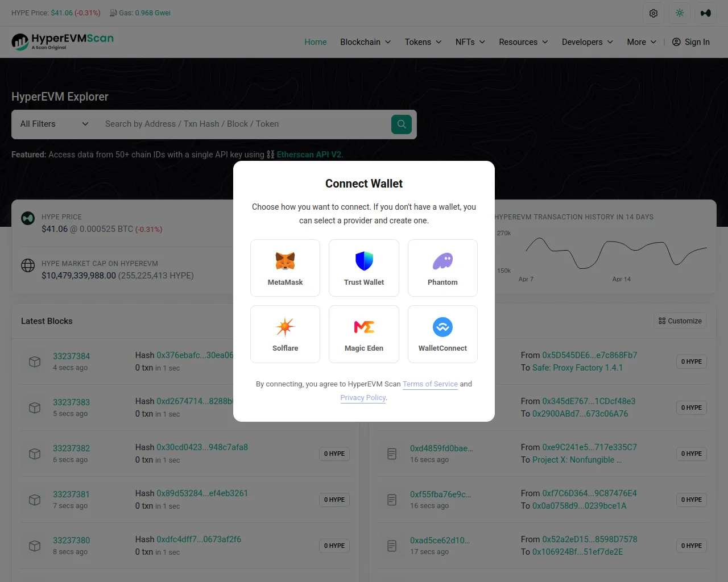Viewport: 728px width, 582px height.
Task: Click the 0.968 Gwei gas value
Action: 153,13
